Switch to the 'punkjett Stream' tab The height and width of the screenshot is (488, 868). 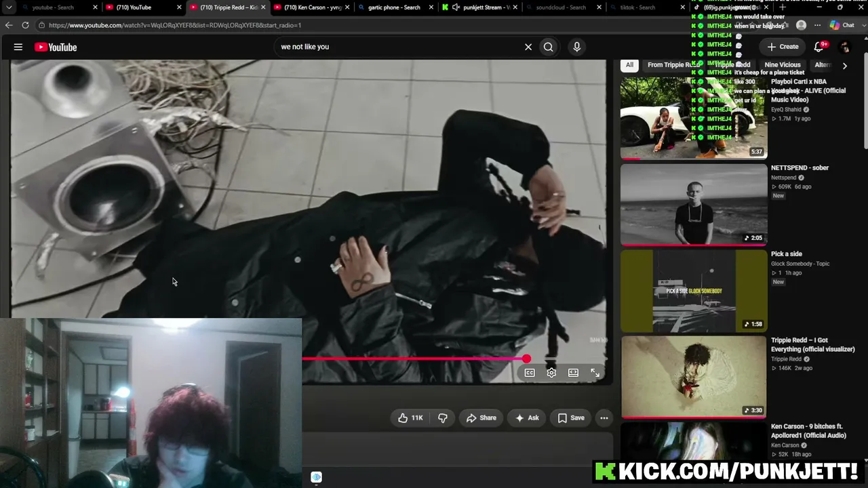(x=480, y=7)
